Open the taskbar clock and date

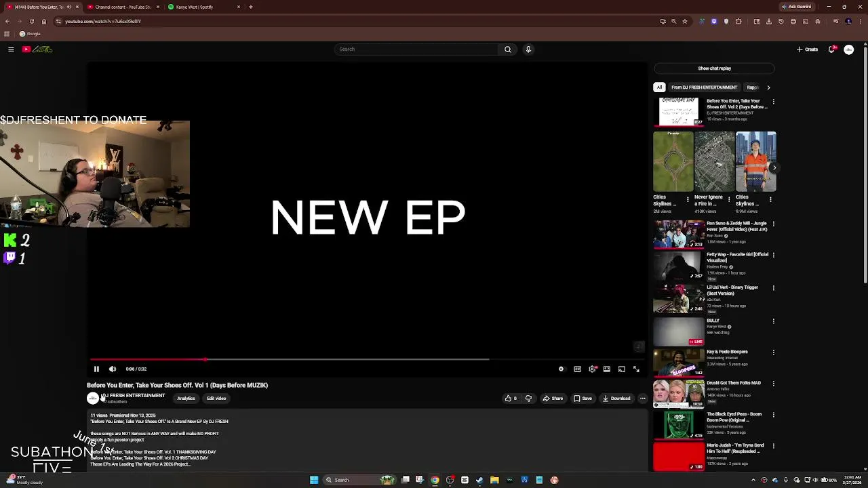(x=852, y=481)
